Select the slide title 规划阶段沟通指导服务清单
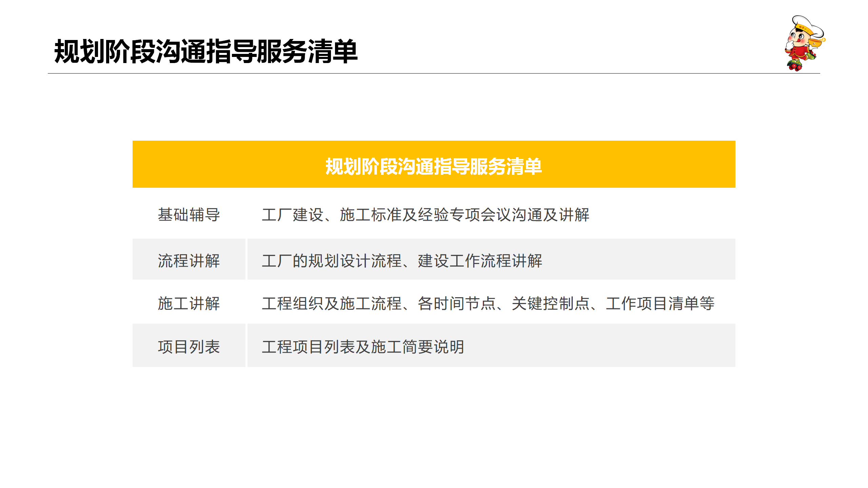The image size is (868, 488). [x=206, y=52]
